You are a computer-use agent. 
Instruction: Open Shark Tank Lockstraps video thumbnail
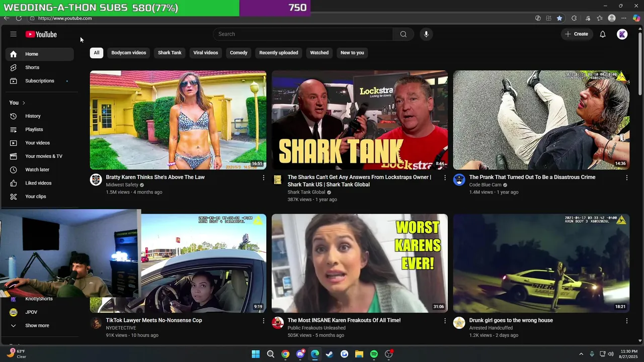(360, 120)
